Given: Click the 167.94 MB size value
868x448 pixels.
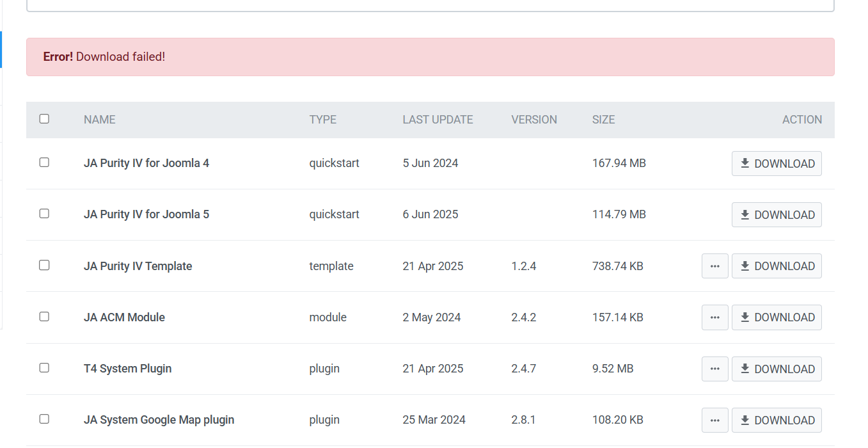Looking at the screenshot, I should pos(619,163).
